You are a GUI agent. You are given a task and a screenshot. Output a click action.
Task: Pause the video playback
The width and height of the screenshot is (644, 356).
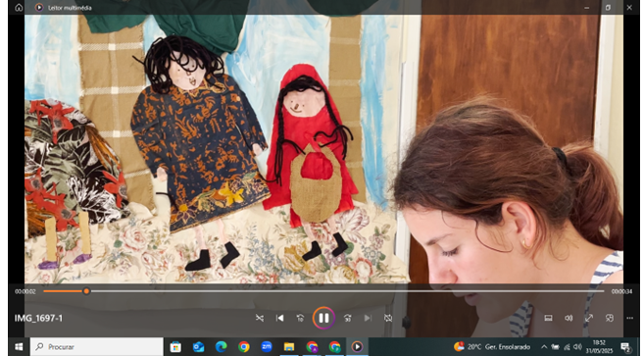tap(323, 318)
